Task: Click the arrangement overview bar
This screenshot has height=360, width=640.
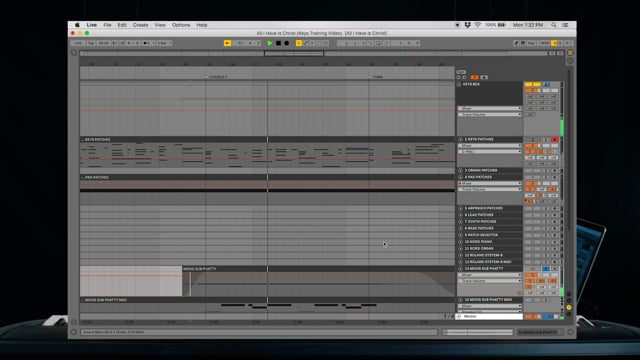Action: point(313,53)
